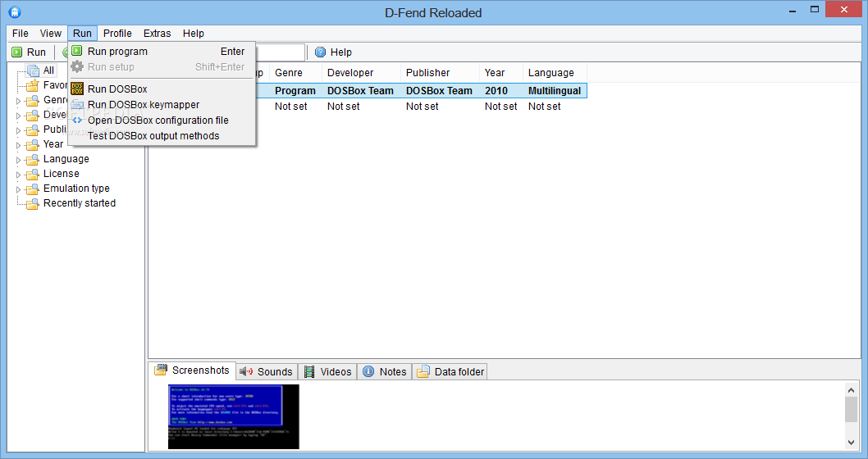Click the green Run toolbar button

[29, 52]
